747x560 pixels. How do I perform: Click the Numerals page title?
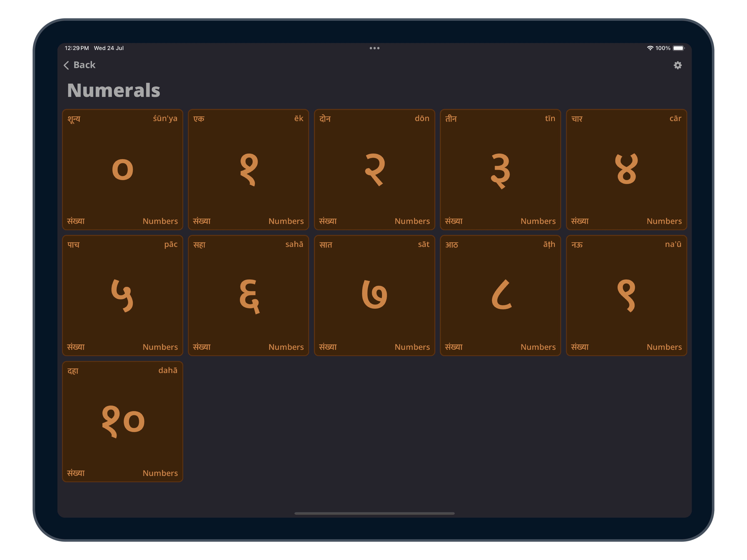(114, 90)
